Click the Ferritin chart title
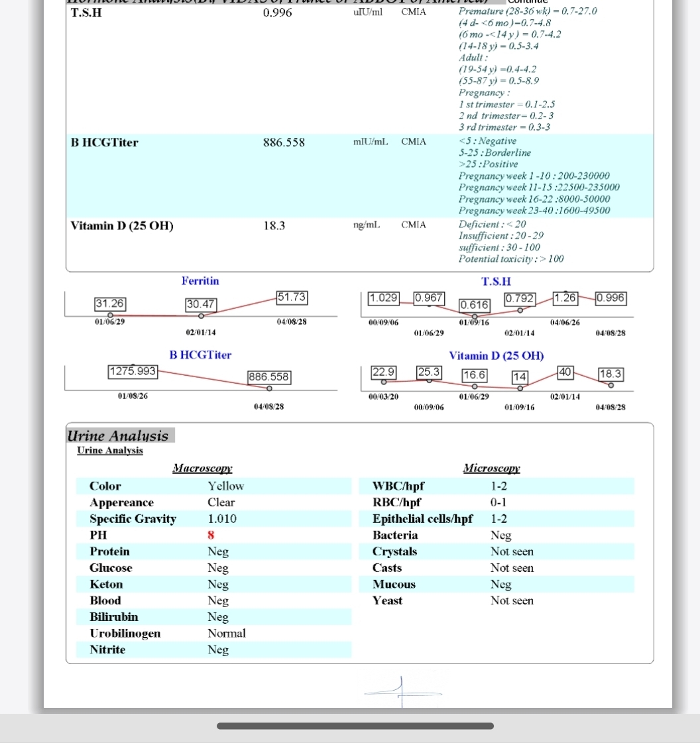700x743 pixels. [200, 281]
